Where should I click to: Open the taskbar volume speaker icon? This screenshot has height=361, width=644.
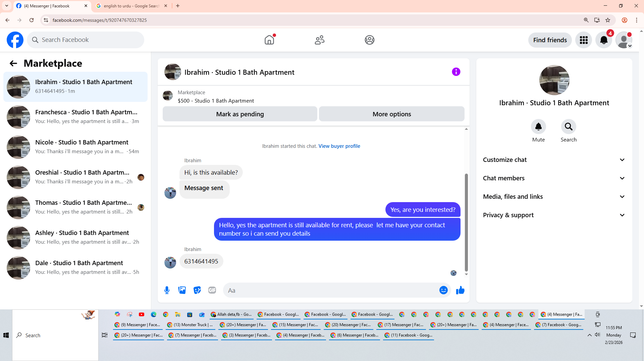click(597, 335)
